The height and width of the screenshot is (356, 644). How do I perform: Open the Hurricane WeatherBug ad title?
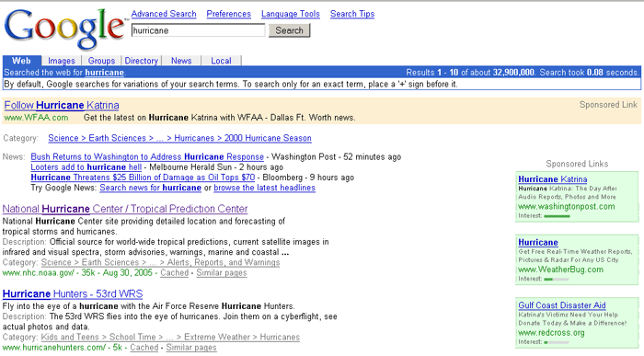click(538, 242)
